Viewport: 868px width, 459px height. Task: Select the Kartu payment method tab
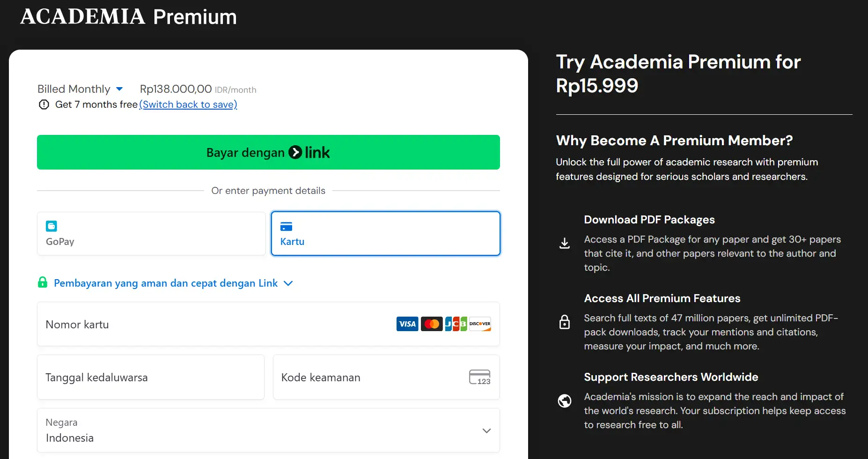coord(385,234)
